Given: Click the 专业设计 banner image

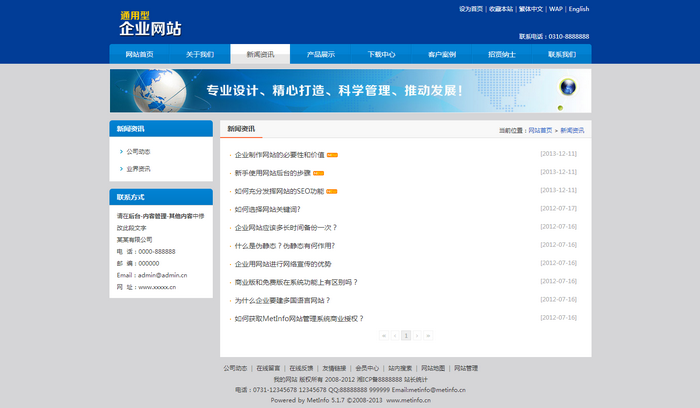Looking at the screenshot, I should pyautogui.click(x=350, y=90).
